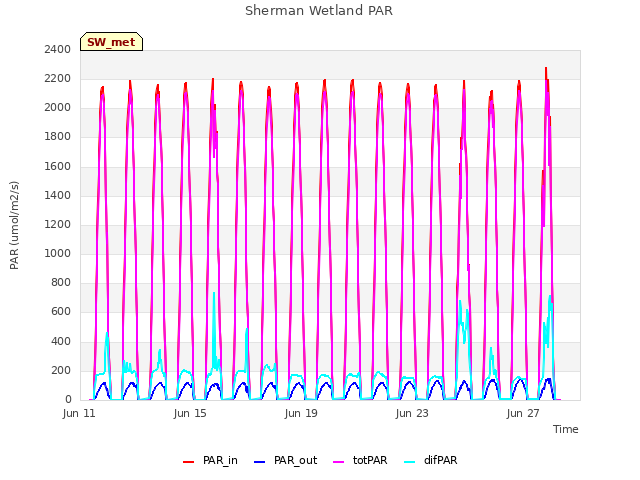Click the 1200 y-axis tick label
This screenshot has width=640, height=480.
[58, 224]
